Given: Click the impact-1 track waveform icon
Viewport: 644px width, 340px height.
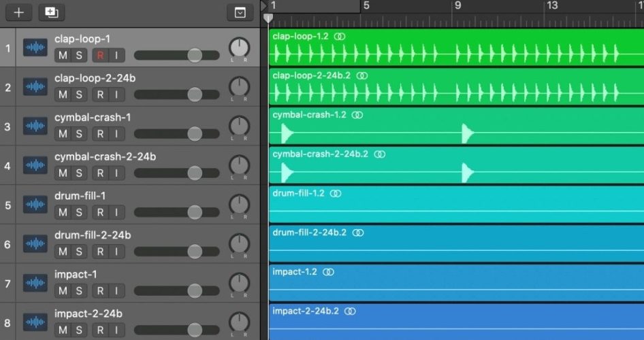Looking at the screenshot, I should (35, 283).
